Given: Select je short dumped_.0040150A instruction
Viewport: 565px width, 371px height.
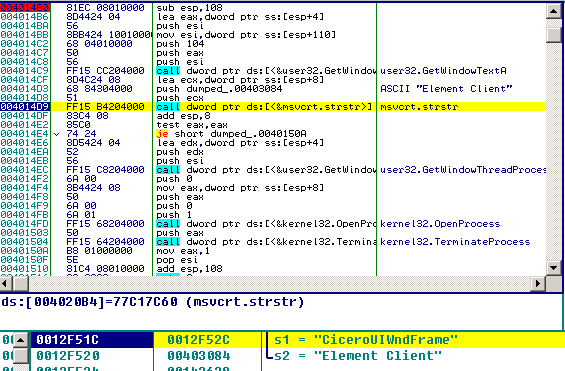Looking at the screenshot, I should (x=231, y=134).
